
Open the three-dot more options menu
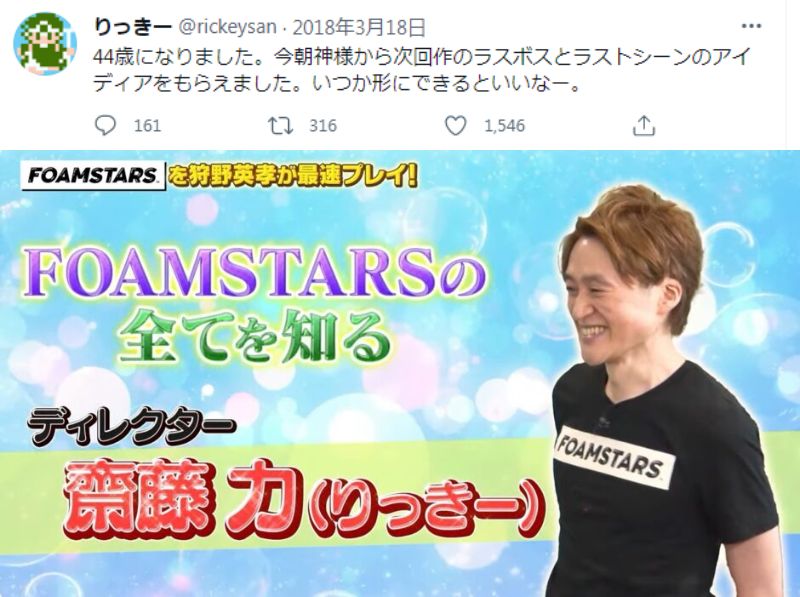point(751,26)
